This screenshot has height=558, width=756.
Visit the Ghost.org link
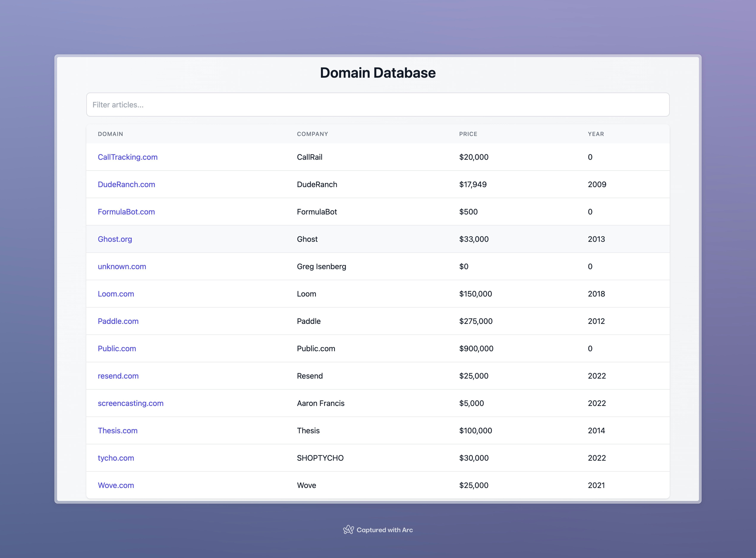115,239
